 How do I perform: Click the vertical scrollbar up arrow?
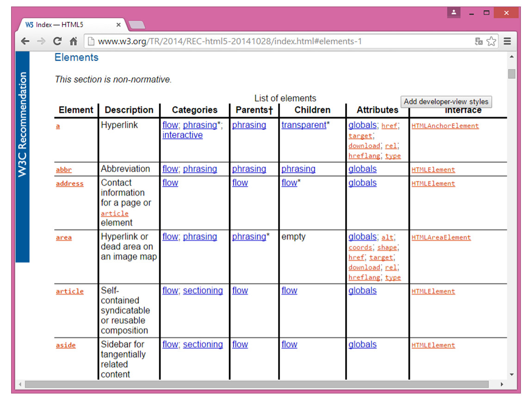[x=512, y=56]
